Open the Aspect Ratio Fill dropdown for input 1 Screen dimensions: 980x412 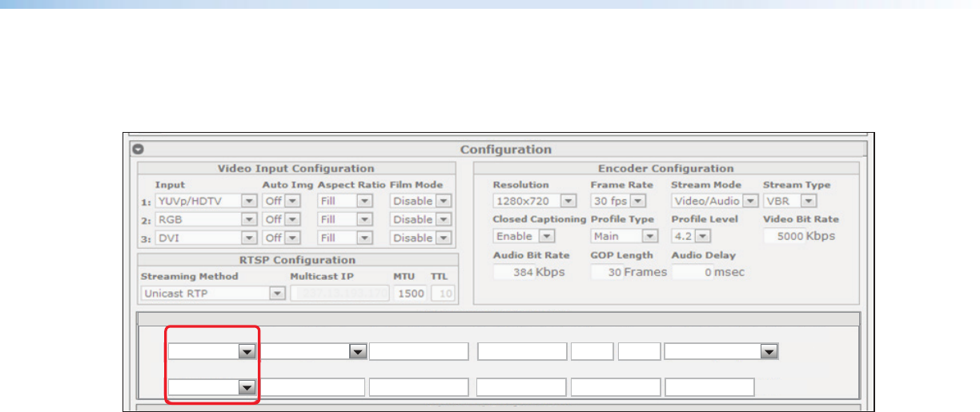click(x=345, y=201)
